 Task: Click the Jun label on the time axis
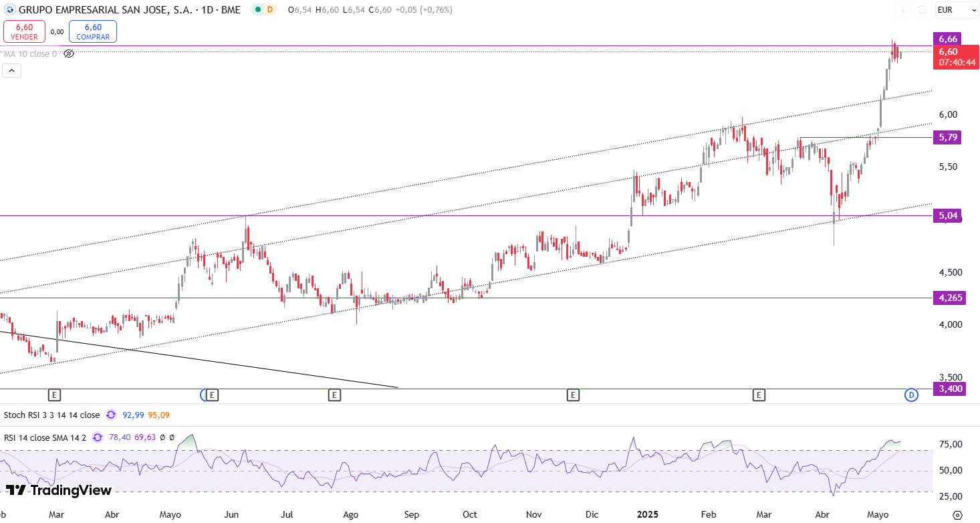click(232, 514)
